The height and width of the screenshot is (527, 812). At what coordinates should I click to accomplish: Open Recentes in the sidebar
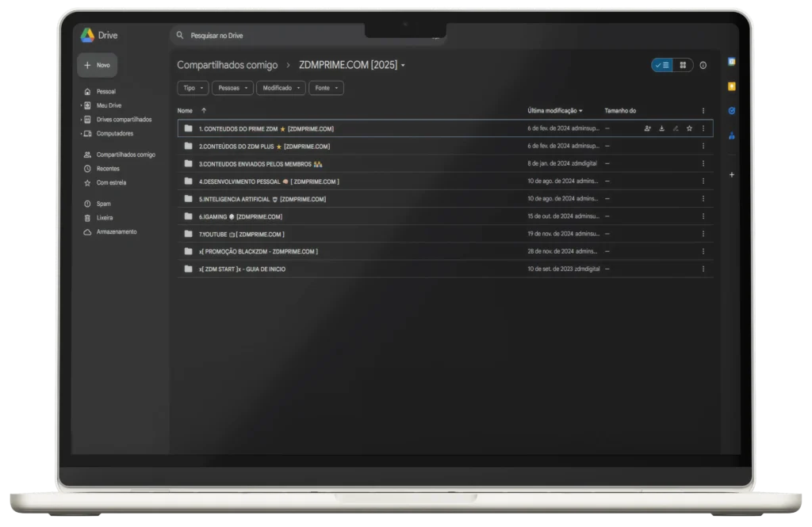click(x=108, y=169)
